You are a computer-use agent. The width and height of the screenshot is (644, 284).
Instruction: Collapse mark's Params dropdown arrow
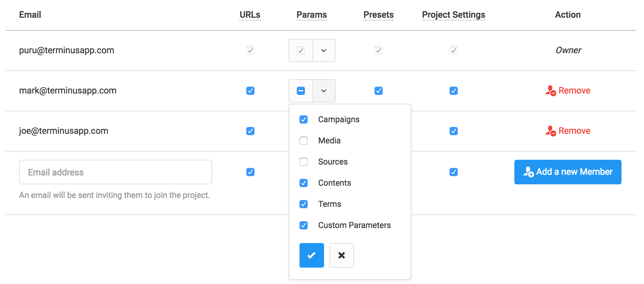(324, 91)
